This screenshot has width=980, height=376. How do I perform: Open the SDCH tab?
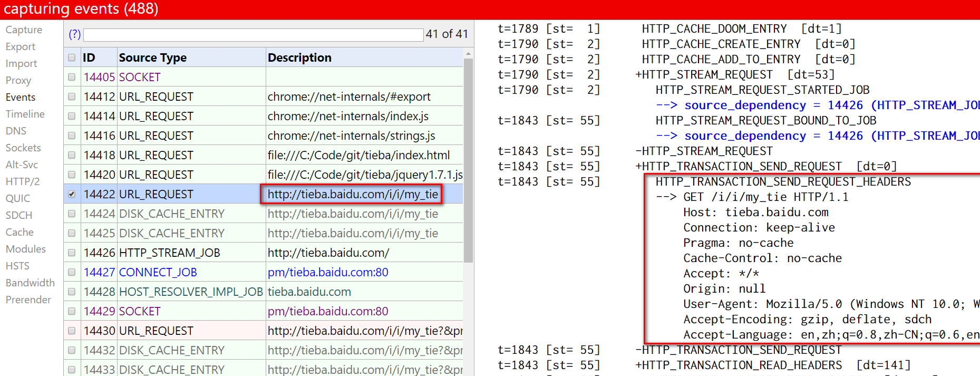point(19,216)
